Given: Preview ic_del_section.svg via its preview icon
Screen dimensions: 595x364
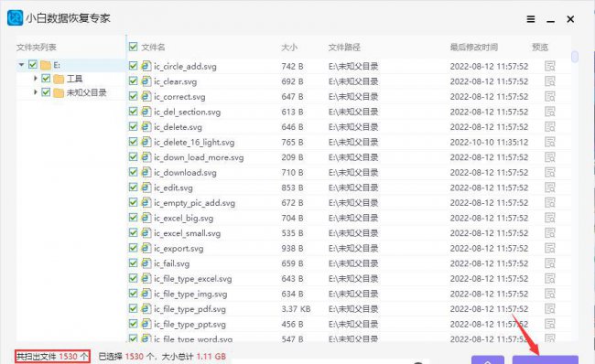Looking at the screenshot, I should click(550, 112).
